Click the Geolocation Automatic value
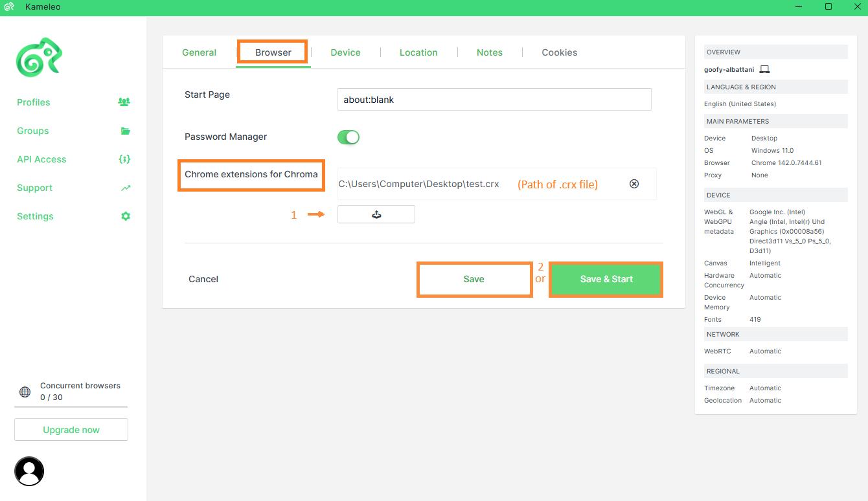This screenshot has height=501, width=868. click(x=766, y=401)
